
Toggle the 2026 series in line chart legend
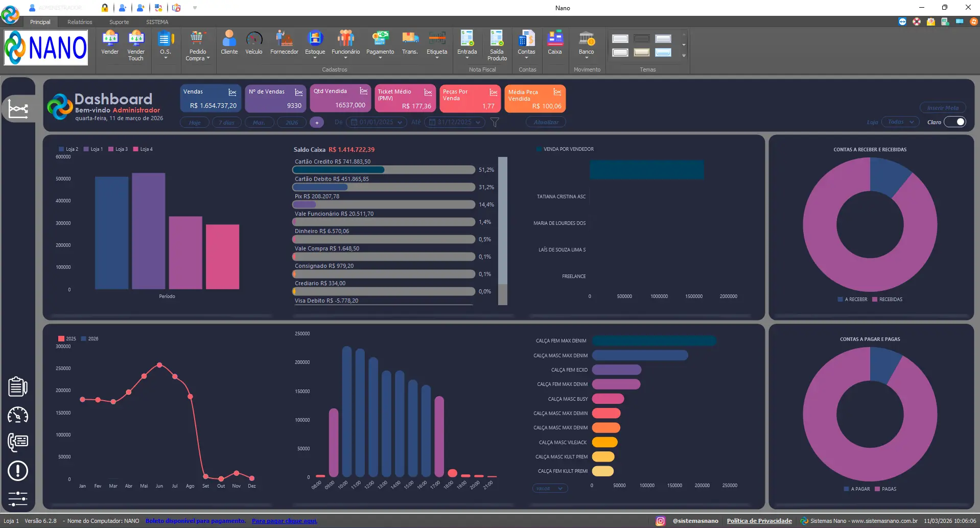click(89, 339)
